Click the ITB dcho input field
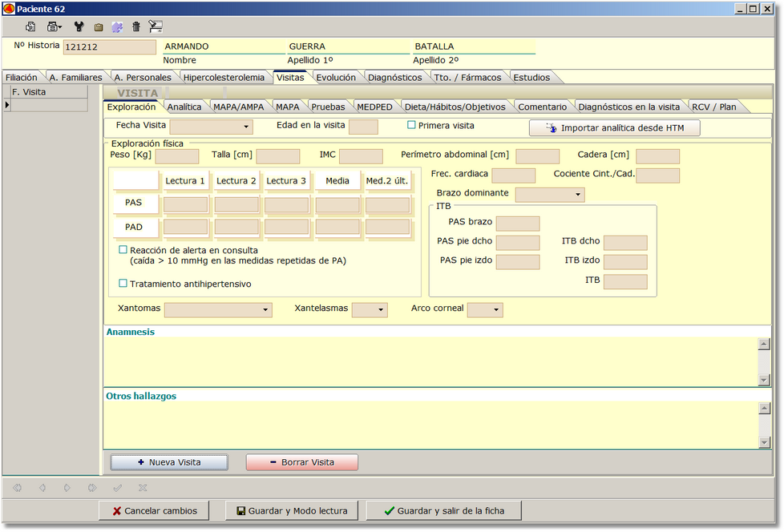The height and width of the screenshot is (532, 784). pos(625,243)
